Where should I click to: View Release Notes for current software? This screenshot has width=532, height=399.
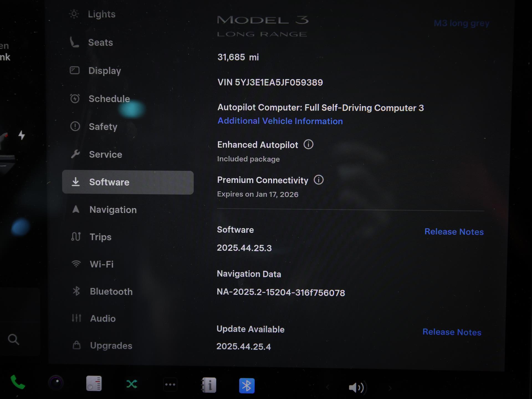click(454, 232)
